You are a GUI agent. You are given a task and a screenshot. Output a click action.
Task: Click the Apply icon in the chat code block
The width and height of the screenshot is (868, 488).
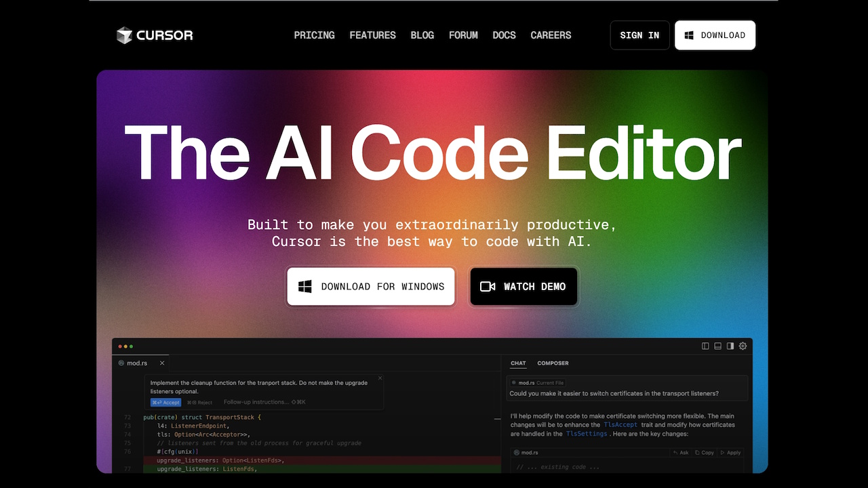(722, 452)
